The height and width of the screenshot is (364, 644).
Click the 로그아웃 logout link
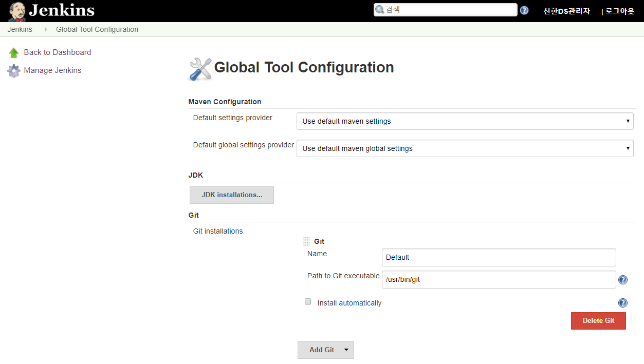point(620,11)
